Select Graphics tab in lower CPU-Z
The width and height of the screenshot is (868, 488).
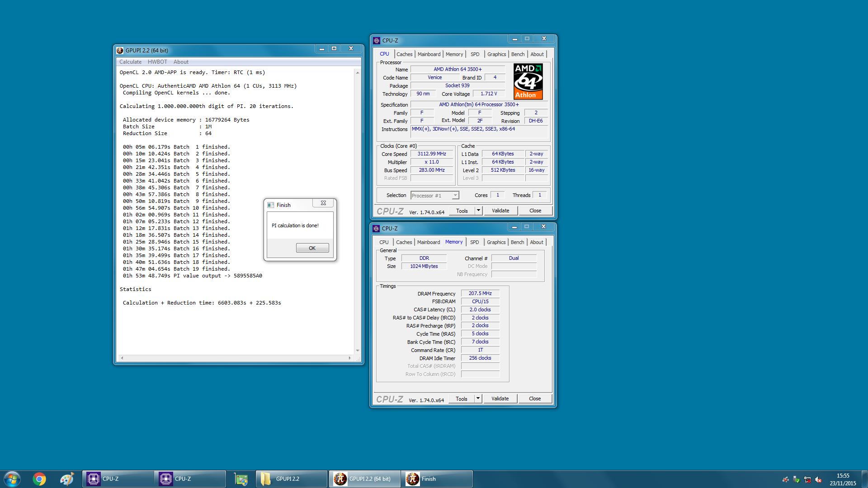(x=496, y=242)
